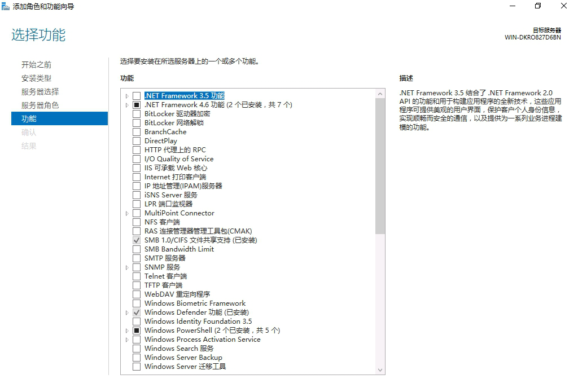Tick the BranchCache checkbox
The height and width of the screenshot is (392, 578).
coord(137,132)
